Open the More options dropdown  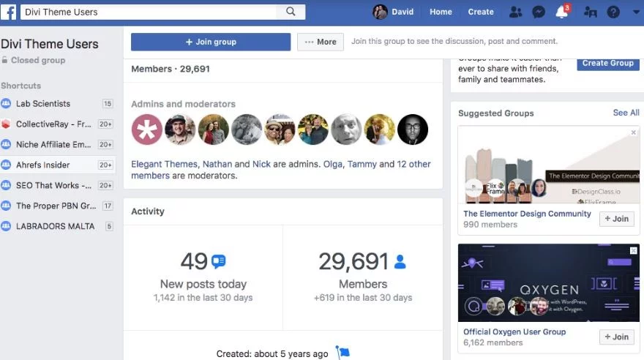321,42
